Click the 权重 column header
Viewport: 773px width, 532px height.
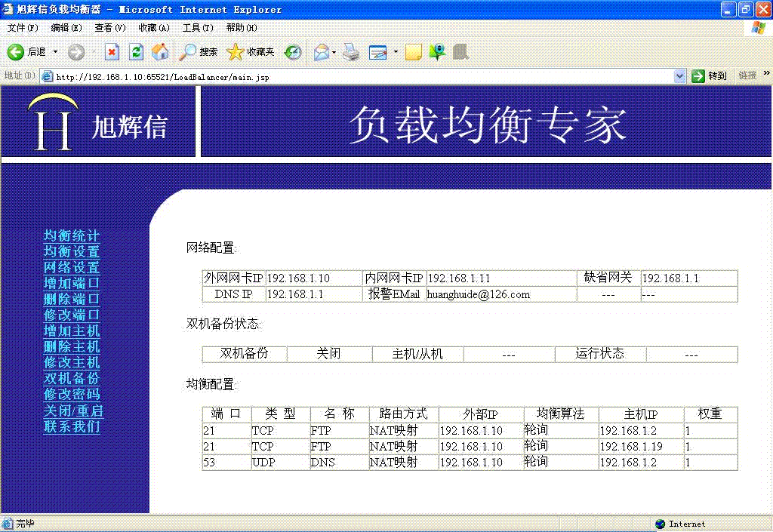point(710,414)
